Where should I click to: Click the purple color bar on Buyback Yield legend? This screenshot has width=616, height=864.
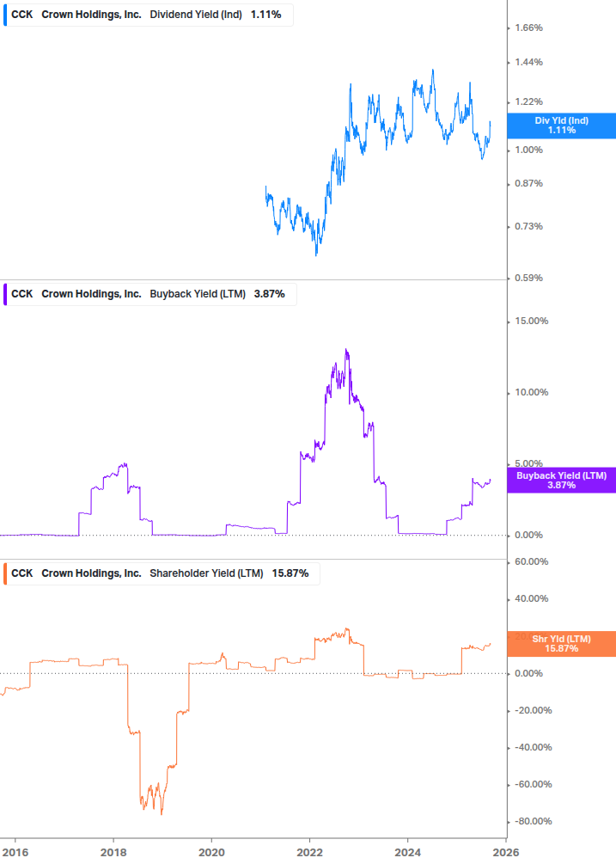[5, 294]
